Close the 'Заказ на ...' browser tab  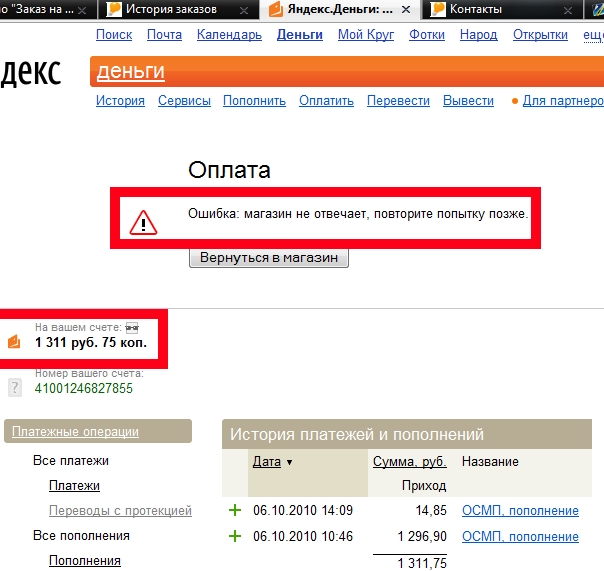click(x=82, y=11)
